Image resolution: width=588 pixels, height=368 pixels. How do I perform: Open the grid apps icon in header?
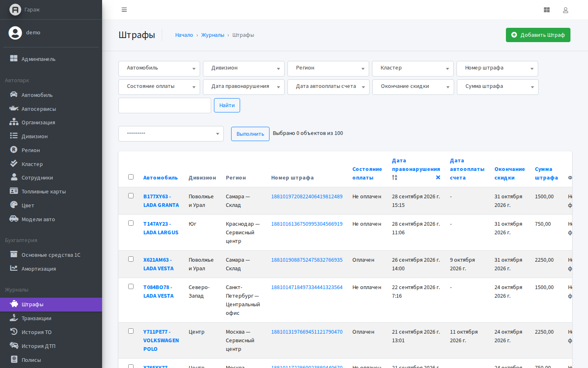coord(547,10)
